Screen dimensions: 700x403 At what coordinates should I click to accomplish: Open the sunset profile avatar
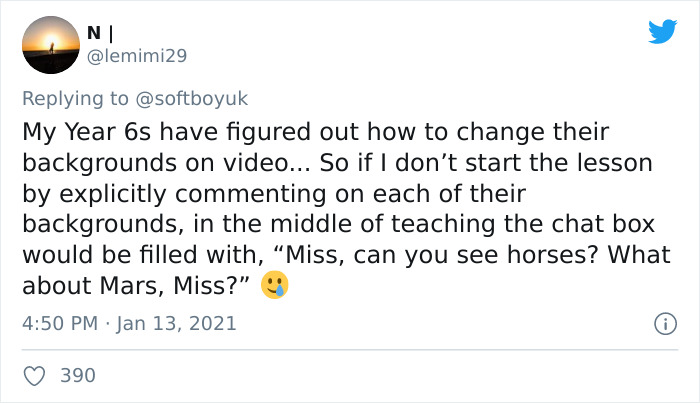pyautogui.click(x=51, y=45)
